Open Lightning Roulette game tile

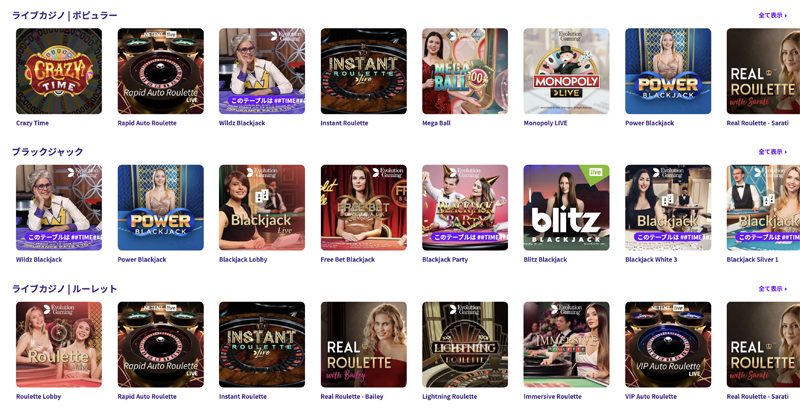(465, 345)
